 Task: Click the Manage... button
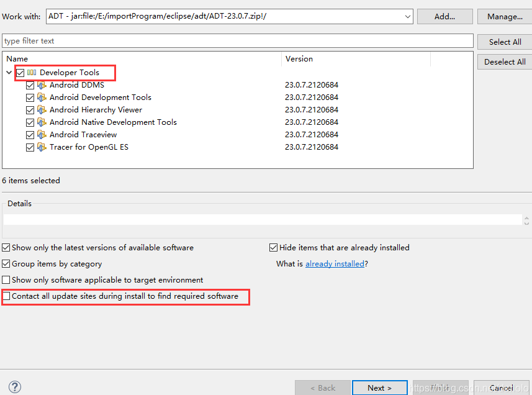tap(505, 17)
